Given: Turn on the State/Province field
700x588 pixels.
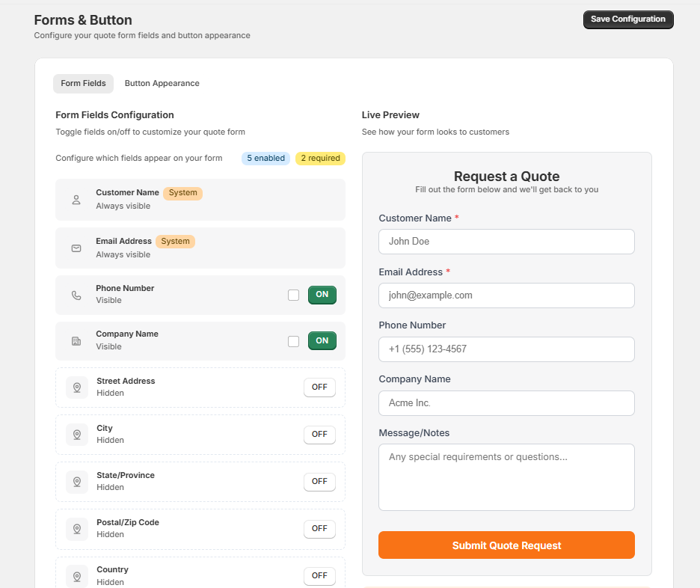Looking at the screenshot, I should tap(319, 481).
